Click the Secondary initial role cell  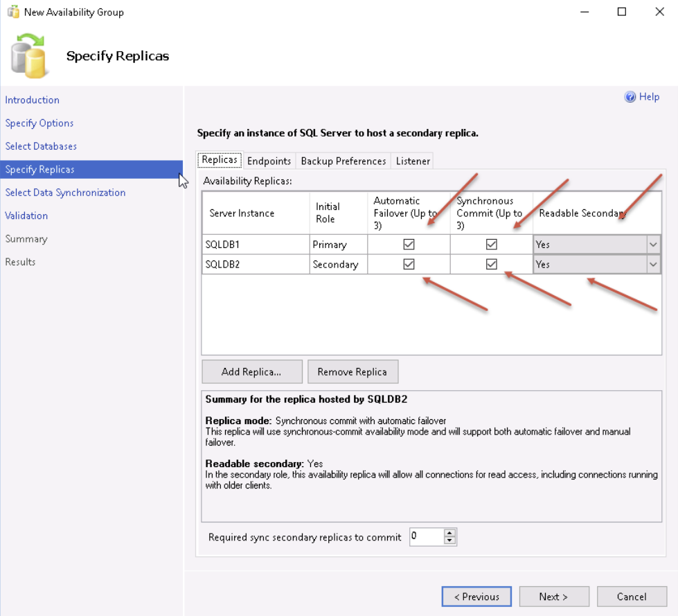(339, 264)
